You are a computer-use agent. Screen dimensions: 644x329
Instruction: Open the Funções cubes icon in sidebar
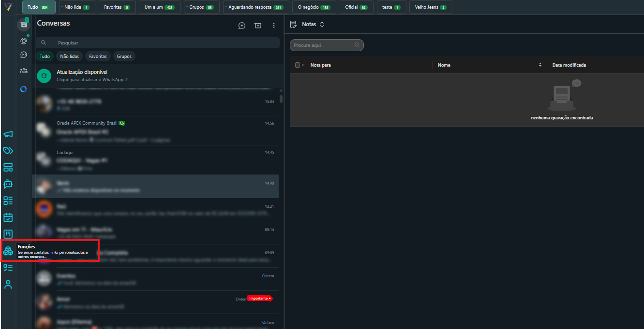pos(8,251)
